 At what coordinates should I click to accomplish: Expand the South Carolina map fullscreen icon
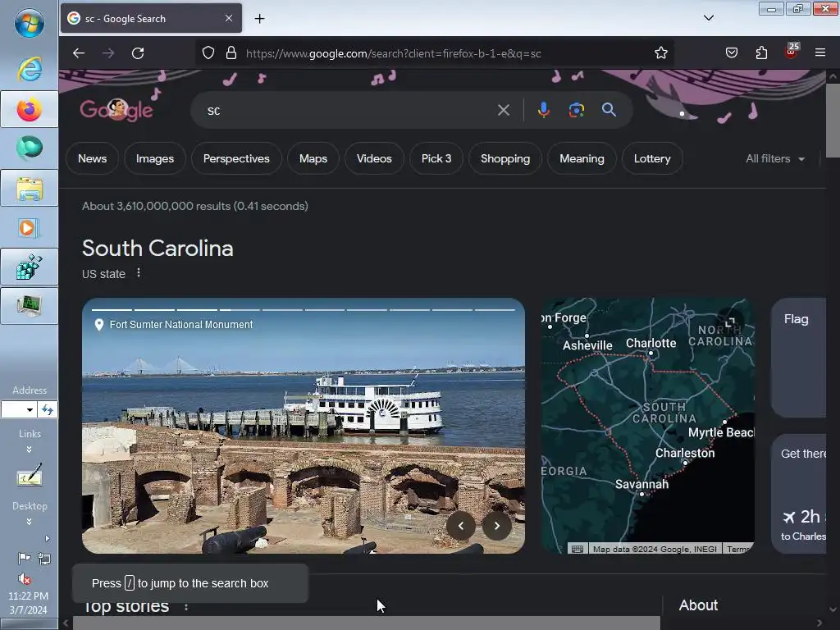click(x=729, y=323)
